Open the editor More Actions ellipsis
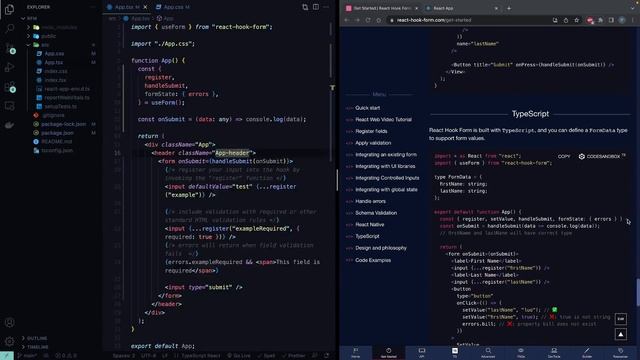Viewport: 640px width, 360px height. point(326,7)
